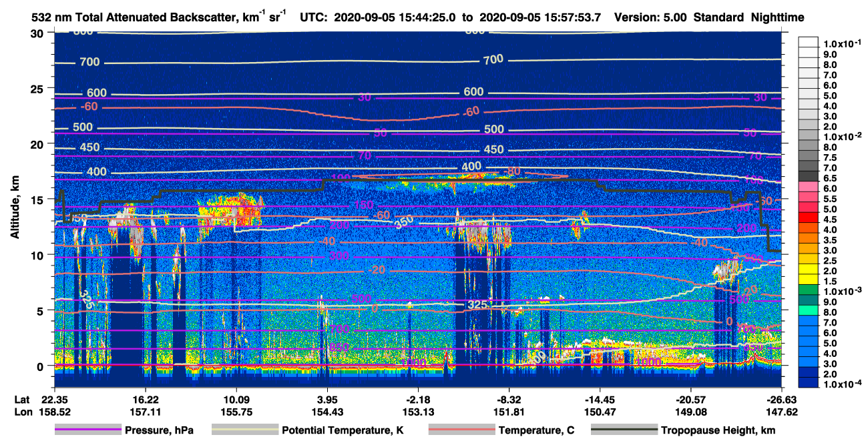Click altitude tick label '10'

coord(38,255)
